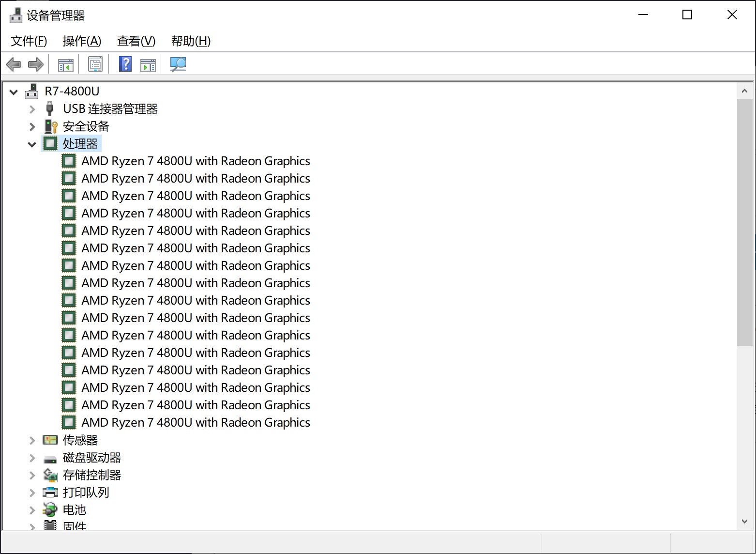Click the scan for hardware changes icon

pos(178,64)
